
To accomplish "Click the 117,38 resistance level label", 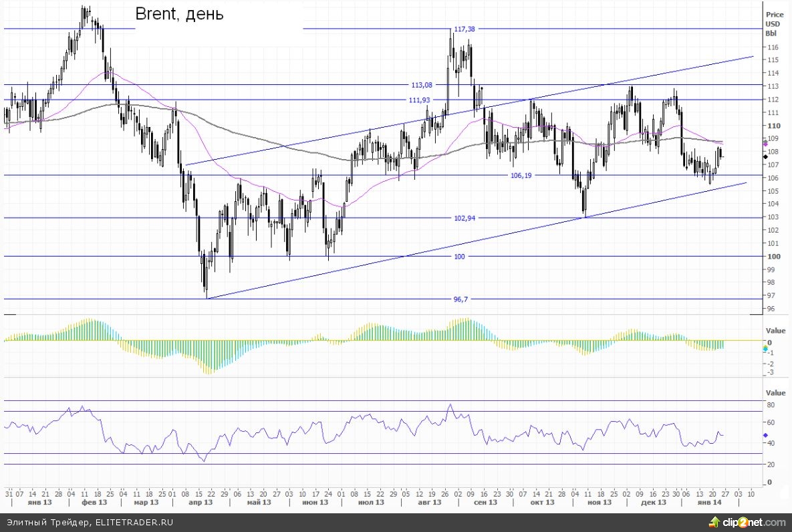I will click(x=465, y=29).
